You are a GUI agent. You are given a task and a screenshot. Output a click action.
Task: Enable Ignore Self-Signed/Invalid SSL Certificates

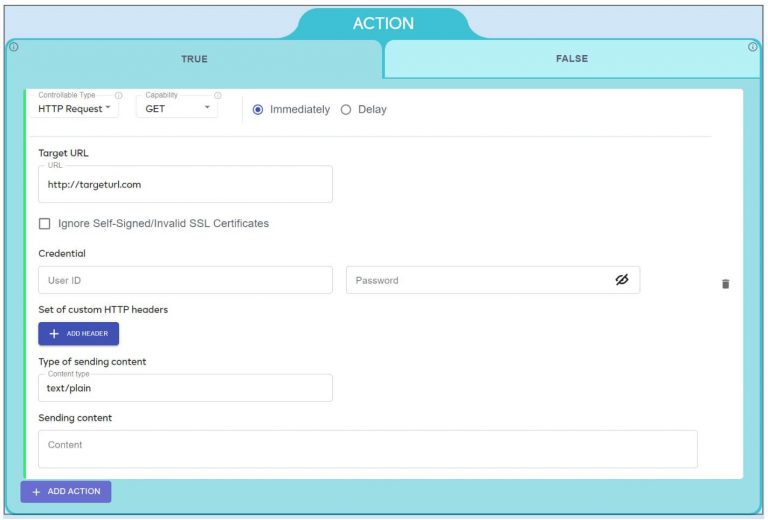pyautogui.click(x=44, y=224)
